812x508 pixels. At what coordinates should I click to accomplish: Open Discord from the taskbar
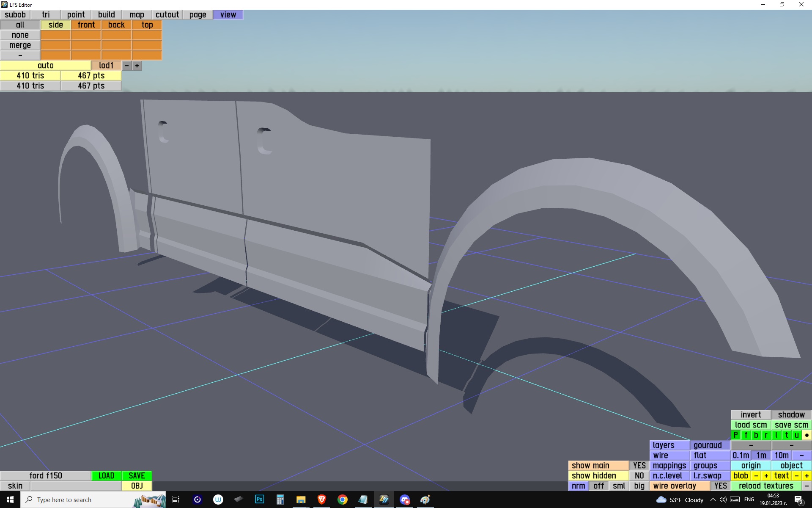405,500
